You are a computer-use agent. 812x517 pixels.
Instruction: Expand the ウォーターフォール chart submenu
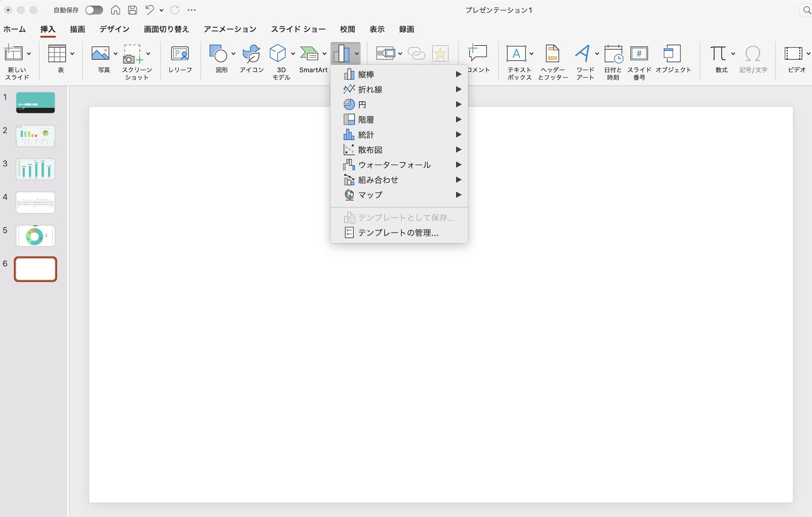click(x=399, y=165)
